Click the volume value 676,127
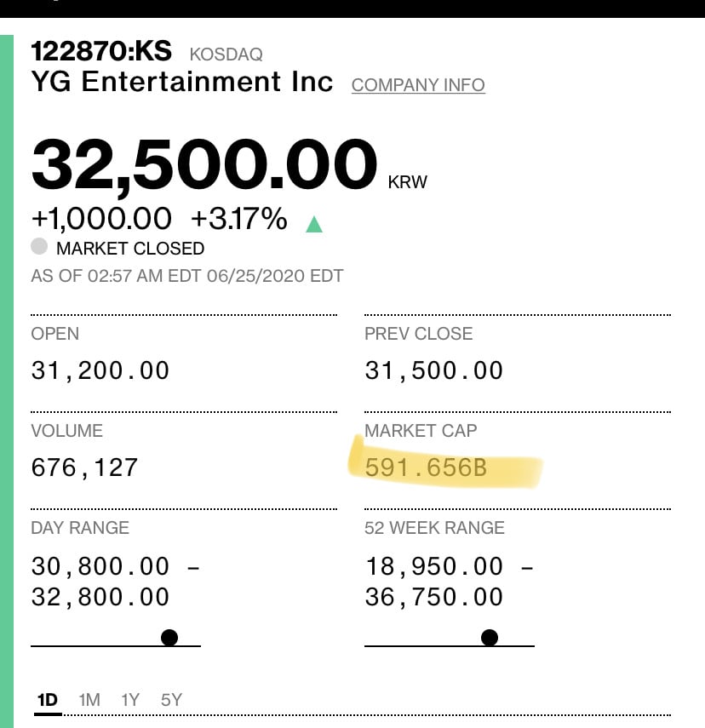The image size is (705, 728). tap(84, 467)
